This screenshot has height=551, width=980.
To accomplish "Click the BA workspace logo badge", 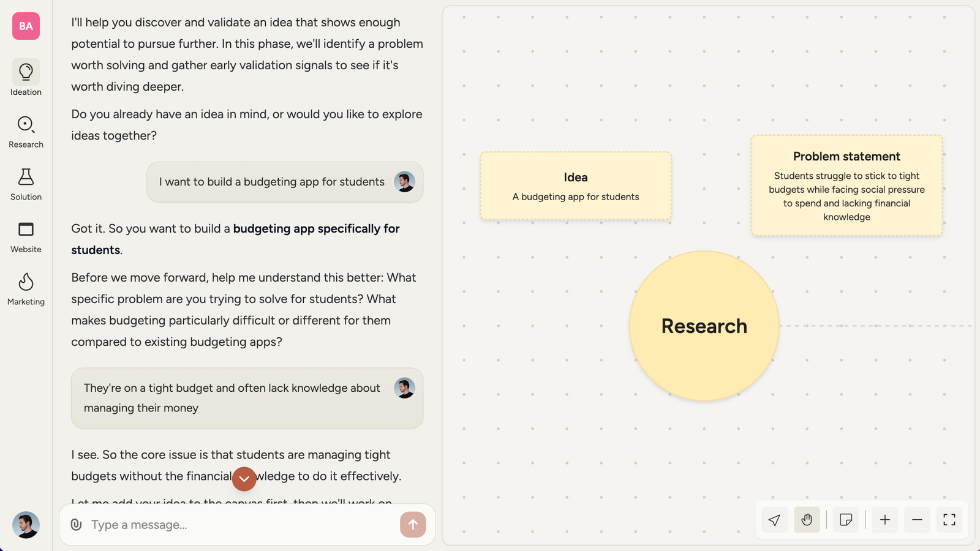I will pyautogui.click(x=26, y=26).
